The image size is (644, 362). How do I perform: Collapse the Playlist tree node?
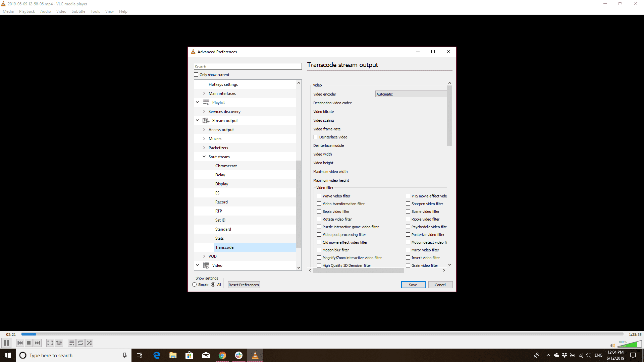point(198,102)
